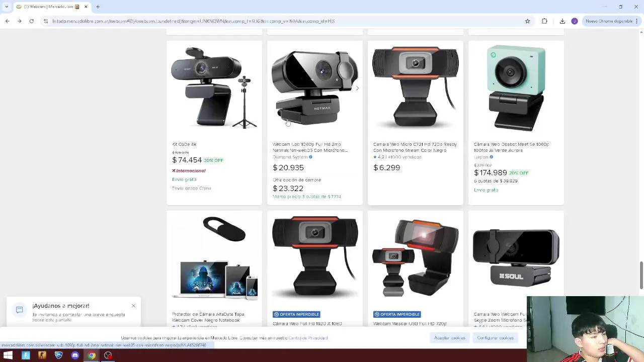Show next image of Netmak webcam
The height and width of the screenshot is (362, 644).
pyautogui.click(x=357, y=88)
